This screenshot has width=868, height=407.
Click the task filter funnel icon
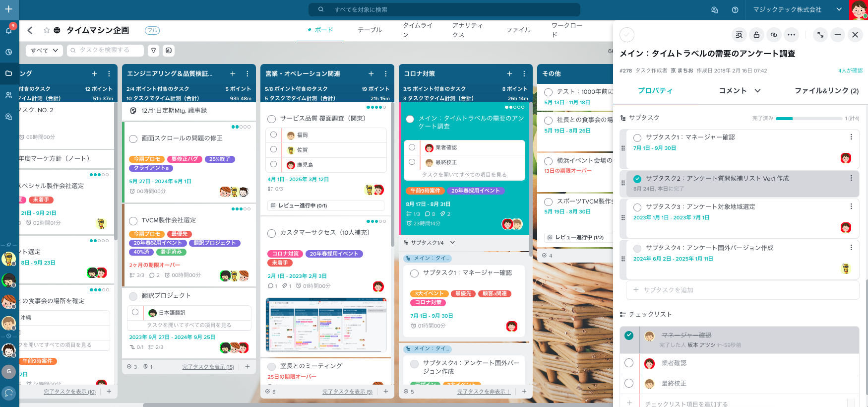point(154,51)
